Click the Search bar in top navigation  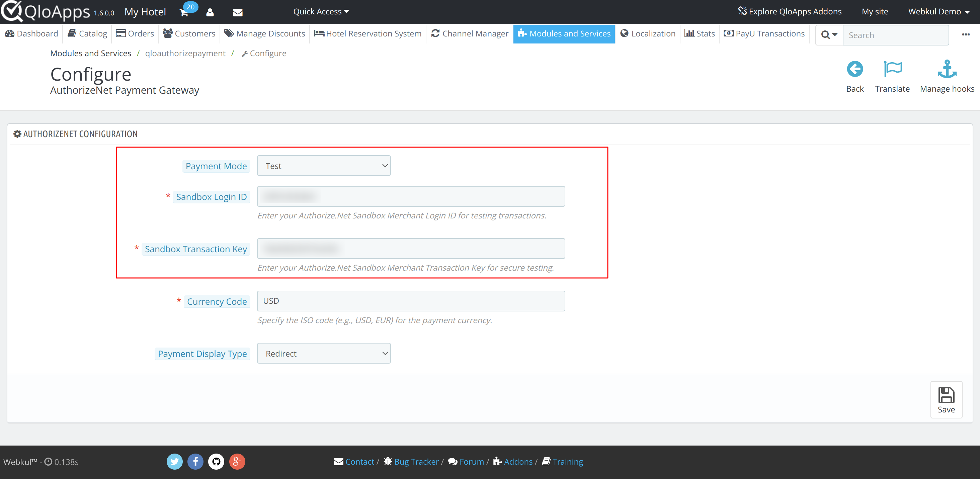click(894, 34)
